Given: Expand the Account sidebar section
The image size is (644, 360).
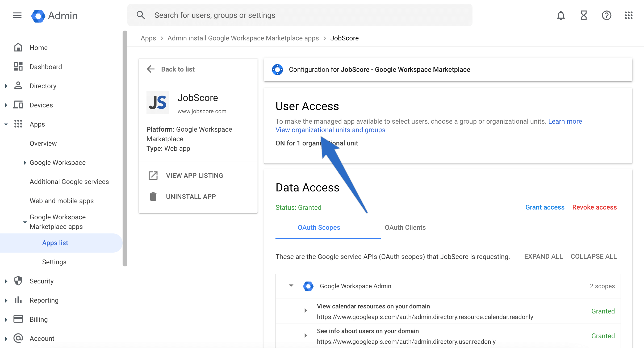Looking at the screenshot, I should tap(6, 338).
